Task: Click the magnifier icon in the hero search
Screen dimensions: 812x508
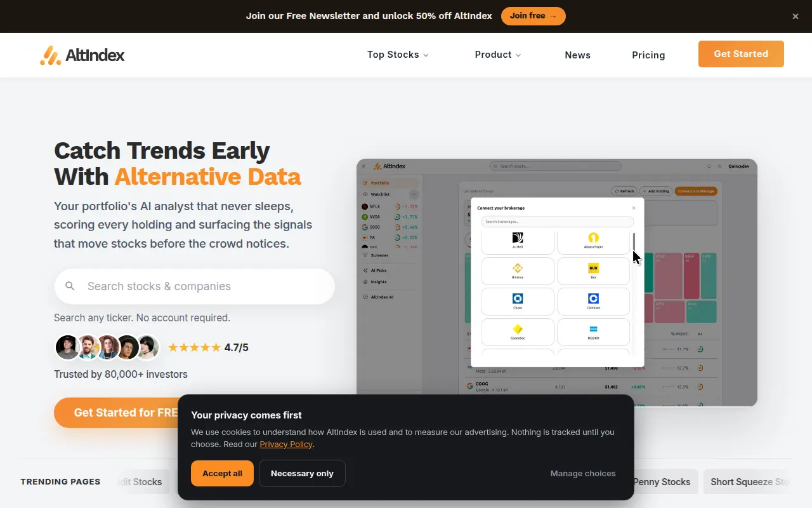Action: pos(70,286)
